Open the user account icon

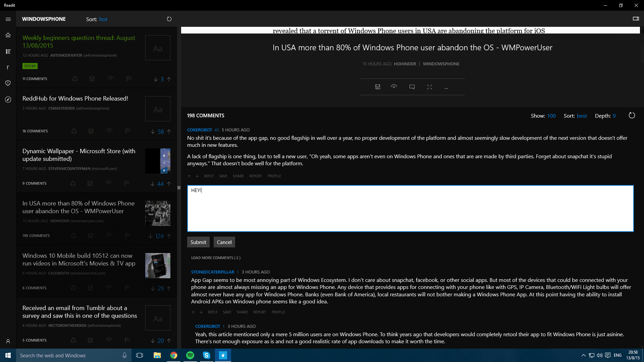(x=8, y=341)
